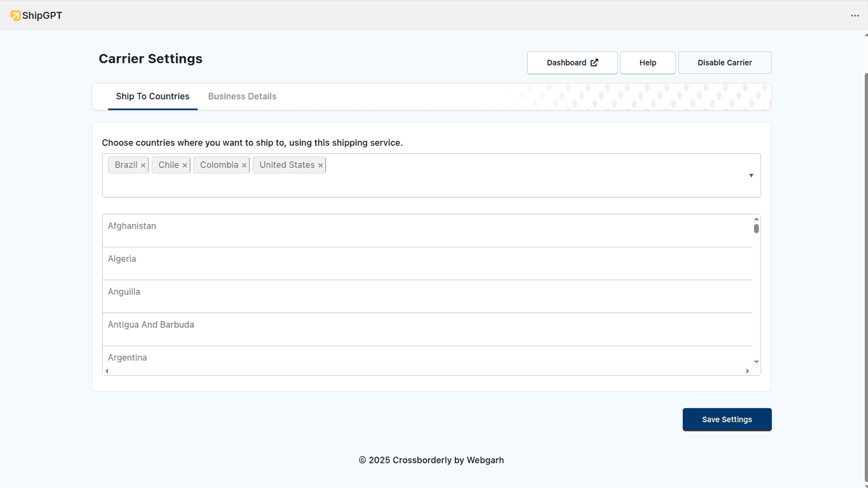The width and height of the screenshot is (868, 488).
Task: Remove Brazil from selected countries
Action: click(x=143, y=165)
